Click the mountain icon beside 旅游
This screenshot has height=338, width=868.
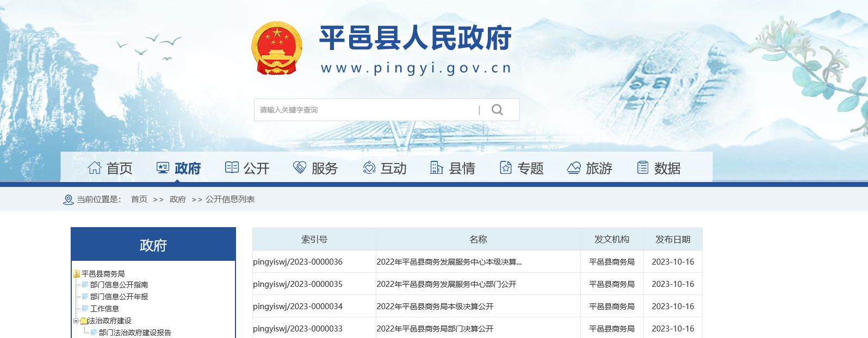click(574, 167)
